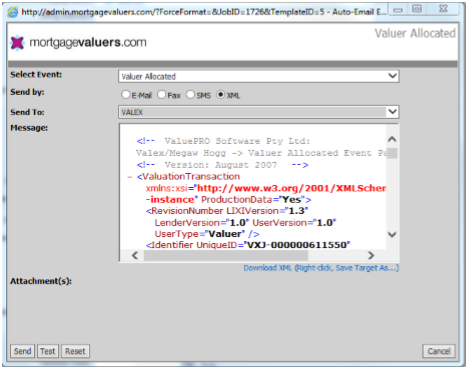Select the E-Mail send option
This screenshot has height=370, width=468.
click(x=126, y=95)
